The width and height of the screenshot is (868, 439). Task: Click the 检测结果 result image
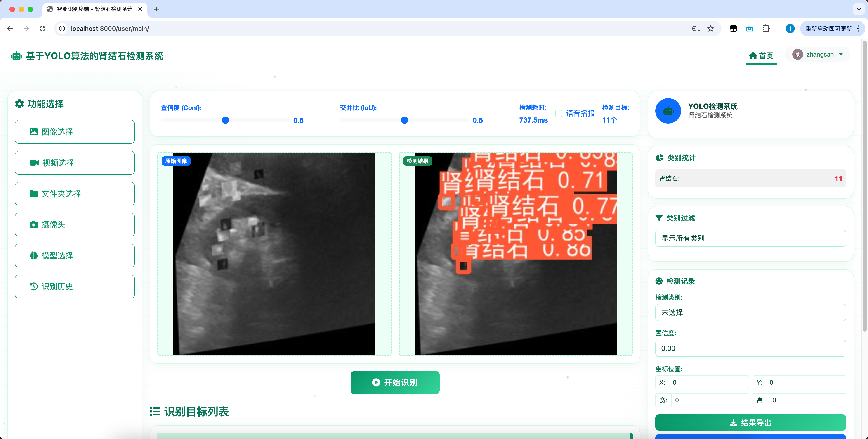click(x=516, y=254)
